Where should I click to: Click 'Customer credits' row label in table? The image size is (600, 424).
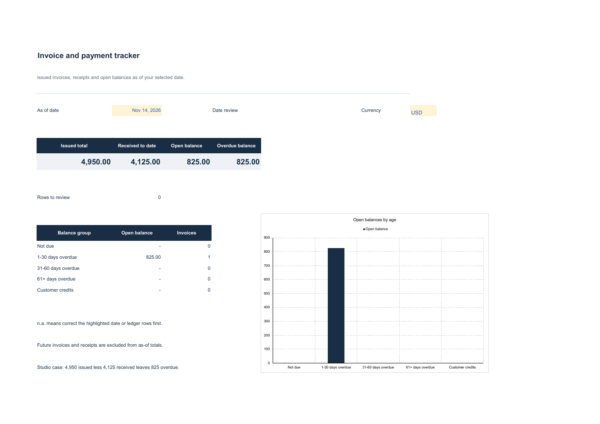click(55, 290)
